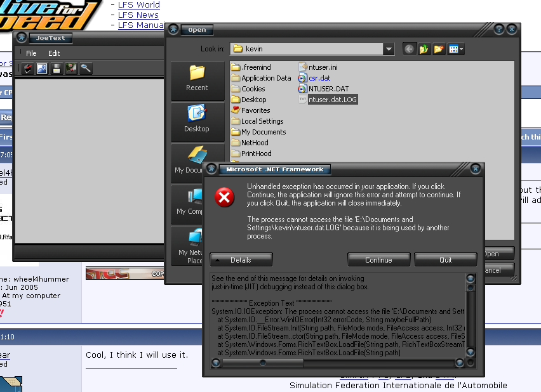Click the pin icon in Open dialog title bar

[x=173, y=29]
